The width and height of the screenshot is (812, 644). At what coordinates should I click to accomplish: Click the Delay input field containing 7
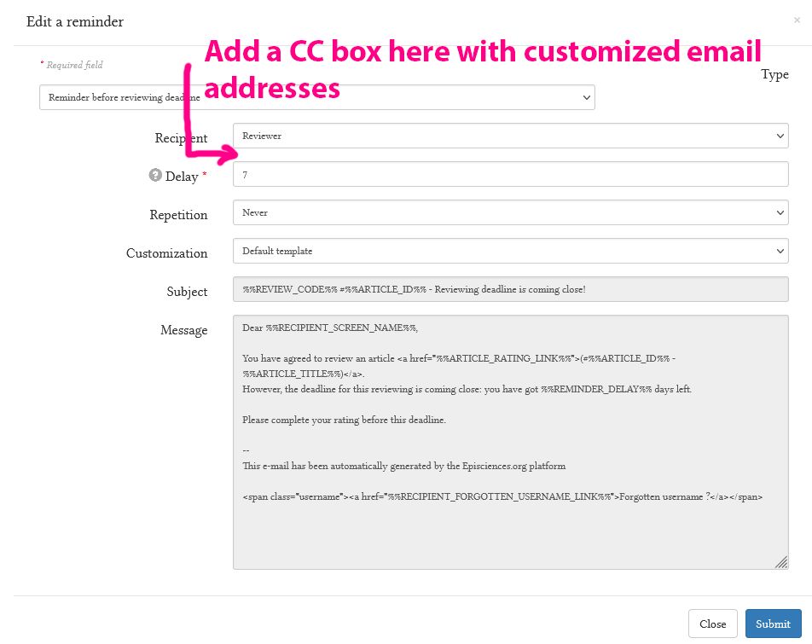point(511,174)
